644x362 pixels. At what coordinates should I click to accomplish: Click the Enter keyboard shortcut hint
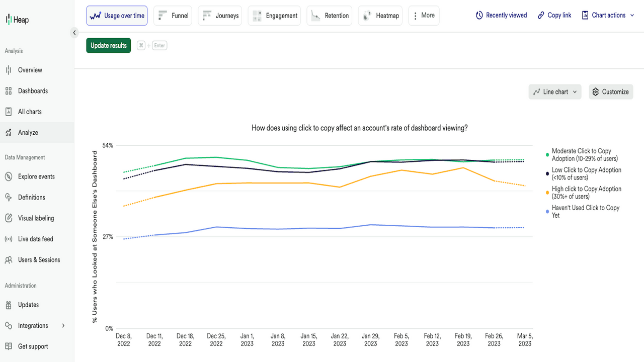[x=159, y=45]
